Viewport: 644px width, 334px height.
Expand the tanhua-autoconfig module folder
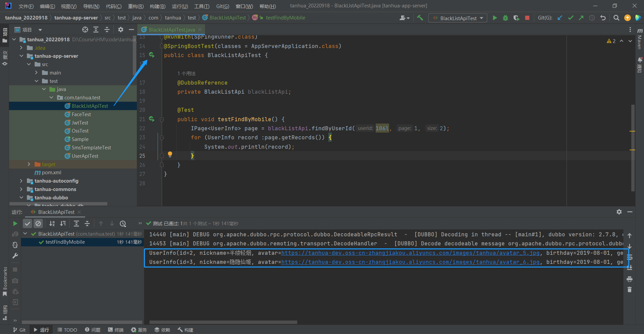(x=21, y=181)
